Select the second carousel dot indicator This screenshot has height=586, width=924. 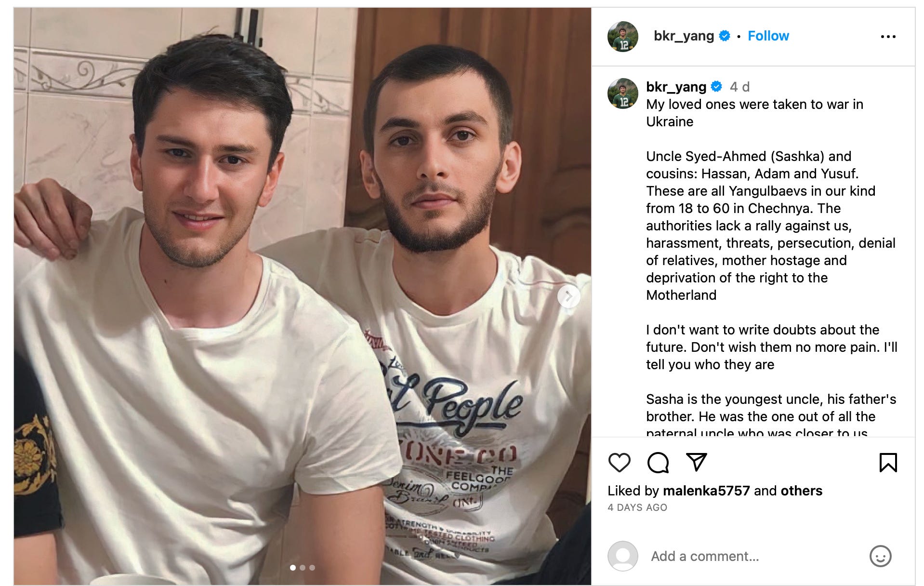(x=303, y=568)
